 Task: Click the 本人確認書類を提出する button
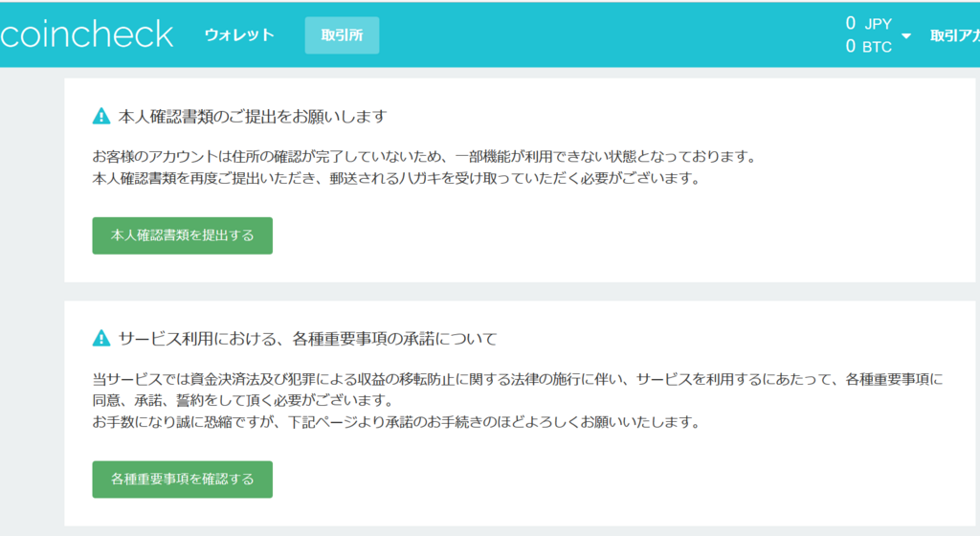click(183, 235)
